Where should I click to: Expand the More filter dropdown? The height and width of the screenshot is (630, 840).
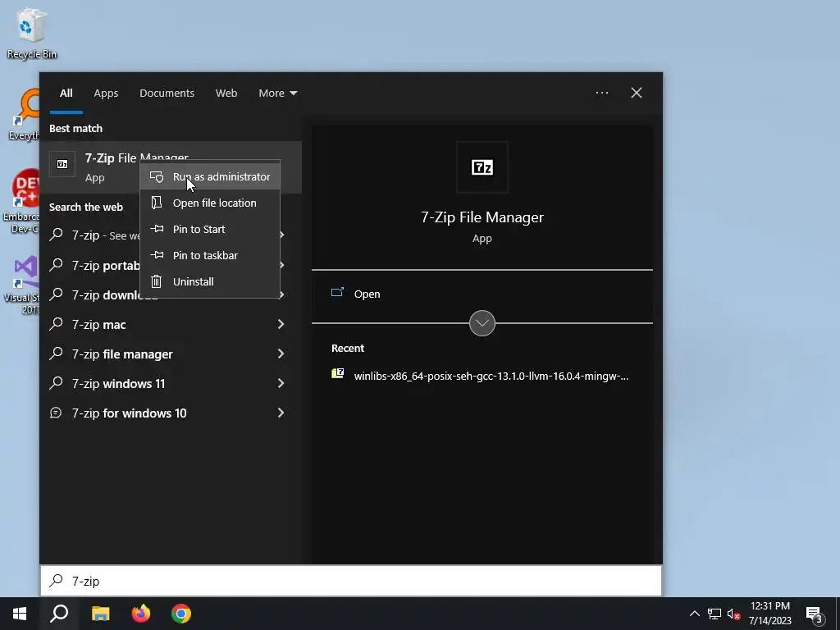(x=277, y=94)
